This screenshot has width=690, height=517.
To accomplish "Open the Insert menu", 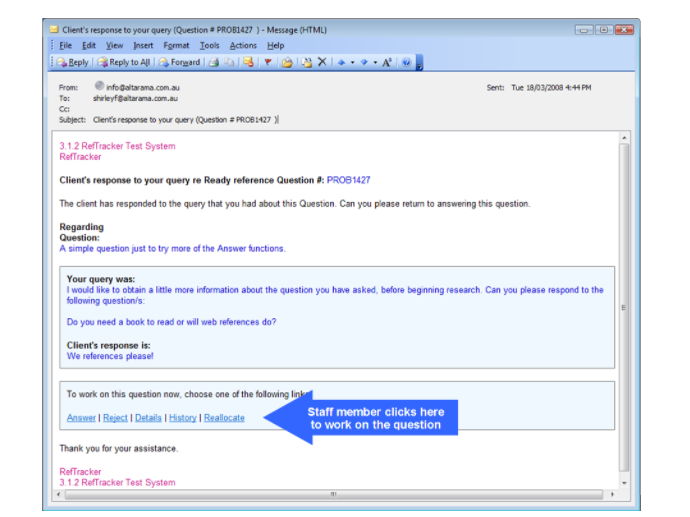I will 143,46.
